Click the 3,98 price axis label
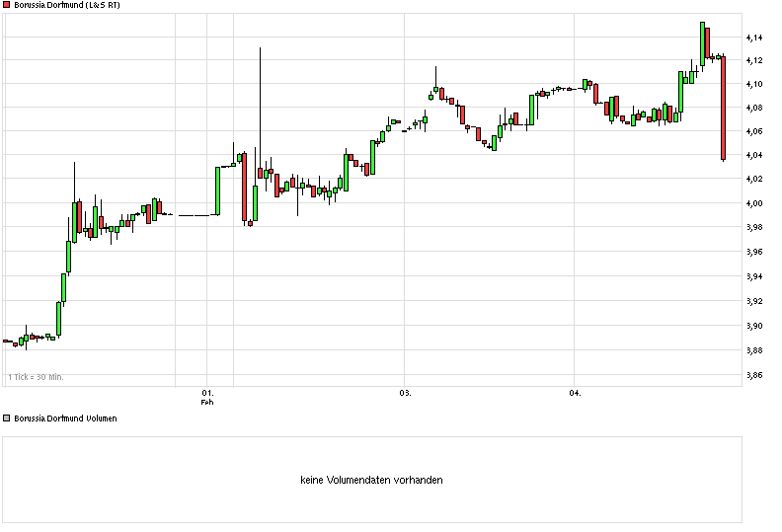 (x=754, y=227)
